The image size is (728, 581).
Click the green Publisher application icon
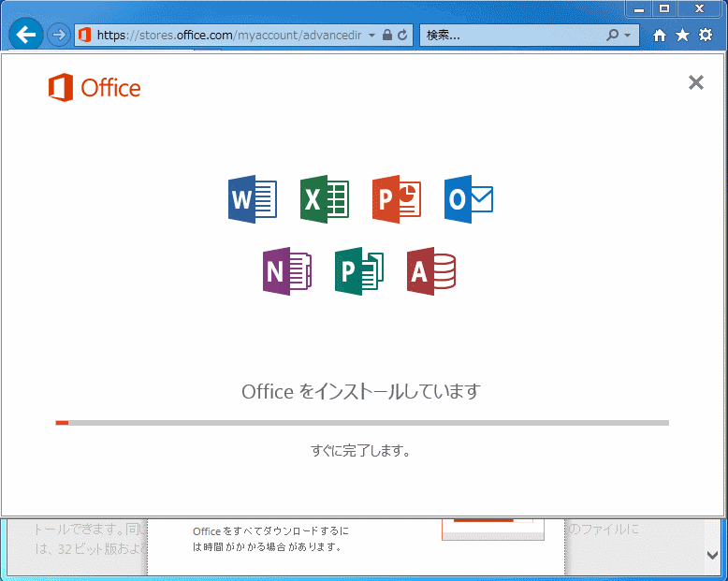(x=359, y=271)
